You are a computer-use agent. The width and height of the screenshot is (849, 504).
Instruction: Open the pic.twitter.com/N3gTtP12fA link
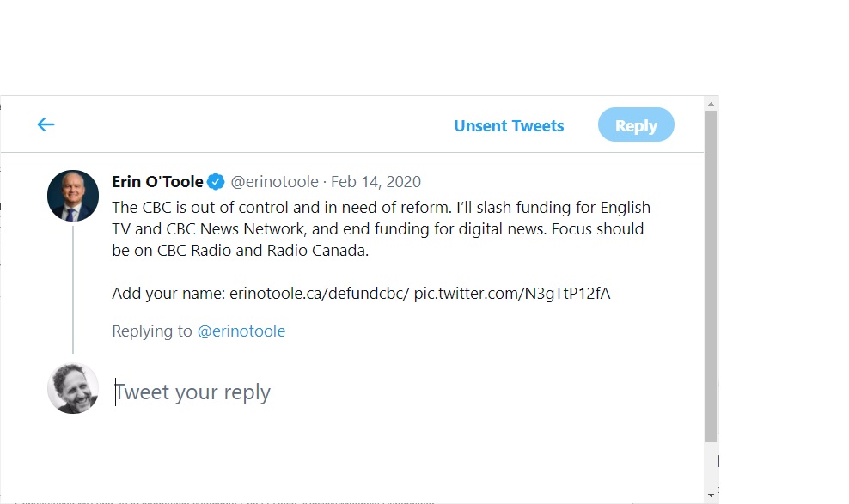(512, 294)
